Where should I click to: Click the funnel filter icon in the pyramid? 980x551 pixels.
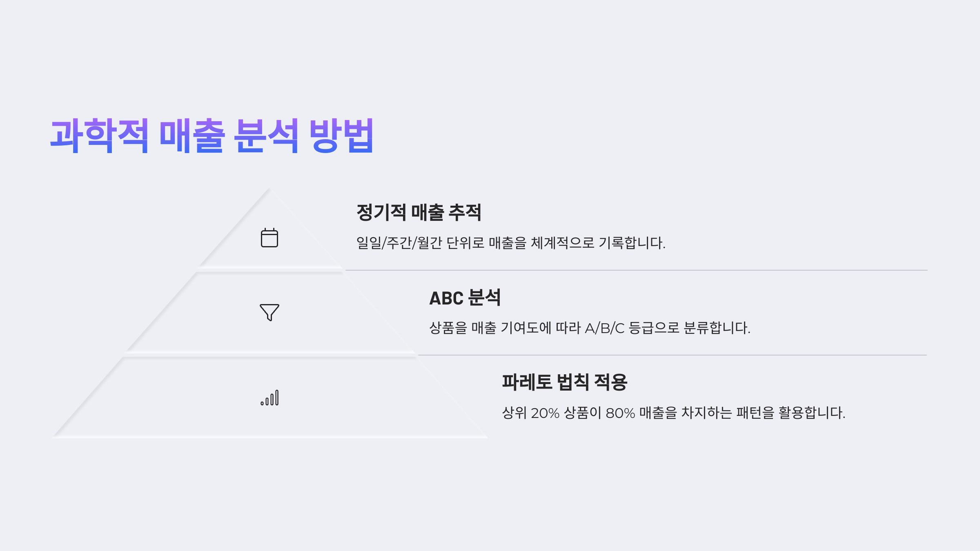[x=269, y=312]
